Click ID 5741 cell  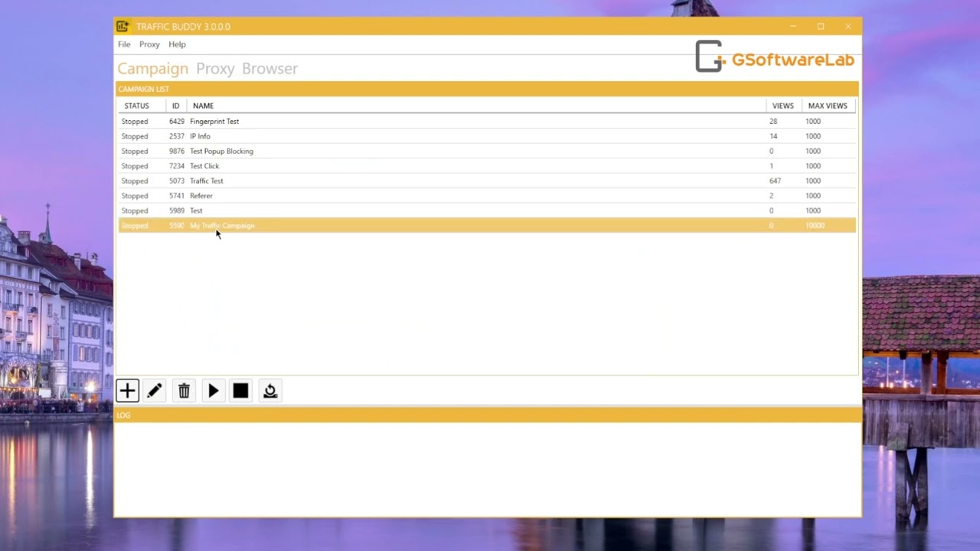[x=177, y=196]
